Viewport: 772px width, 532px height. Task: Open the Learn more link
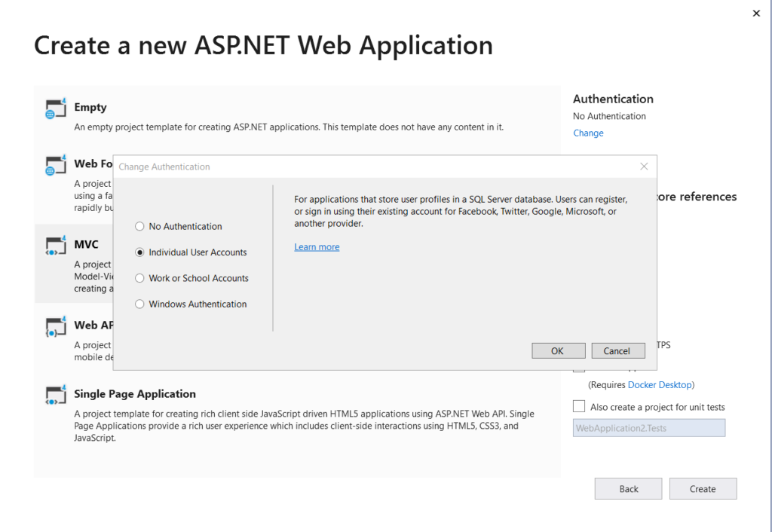317,247
